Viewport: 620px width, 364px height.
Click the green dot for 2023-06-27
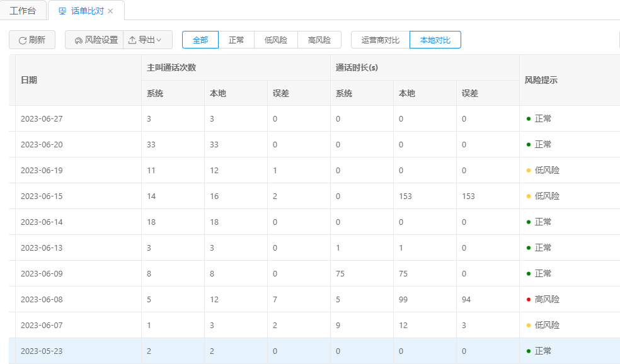coord(528,118)
